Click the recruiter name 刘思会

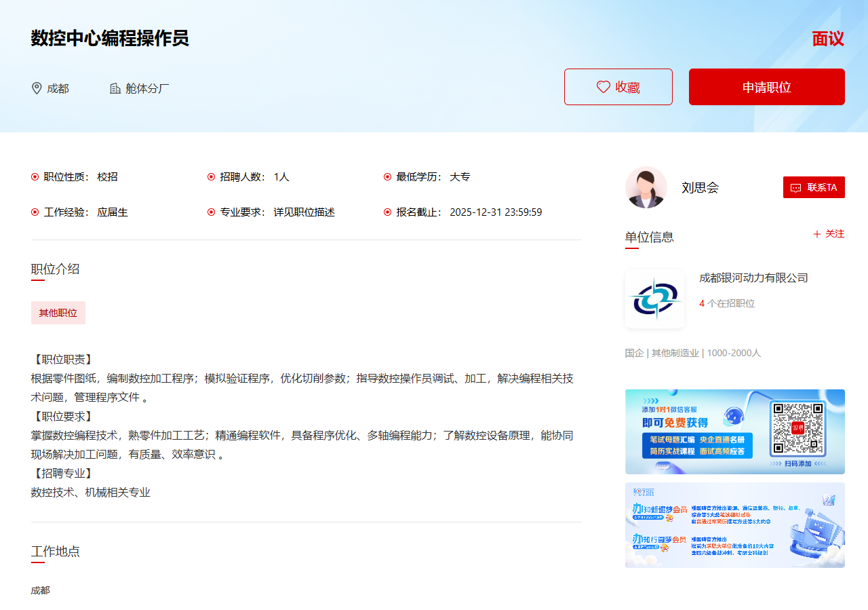[x=700, y=188]
